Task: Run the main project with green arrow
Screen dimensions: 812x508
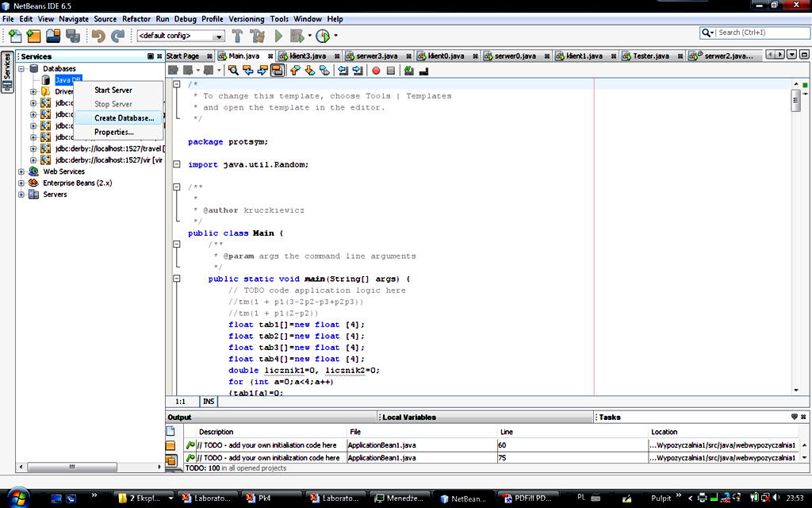Action: point(278,36)
